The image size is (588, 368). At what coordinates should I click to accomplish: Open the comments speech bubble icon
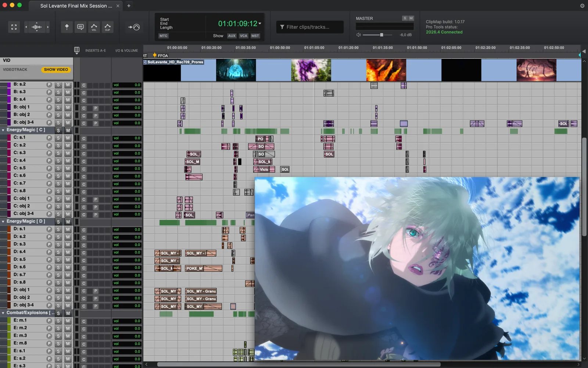click(x=80, y=27)
